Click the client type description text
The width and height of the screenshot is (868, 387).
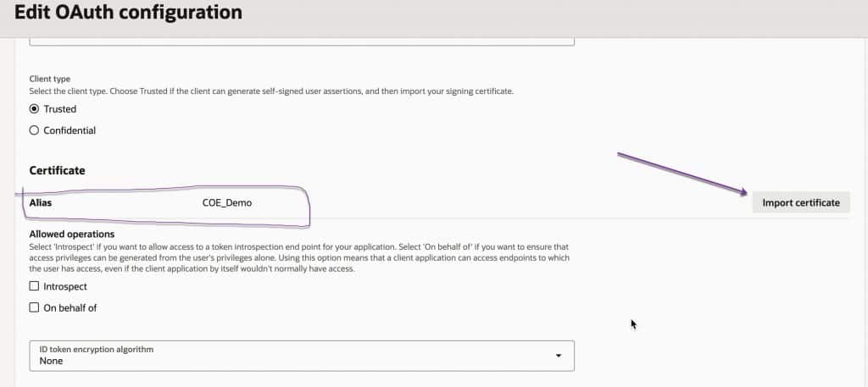point(271,91)
